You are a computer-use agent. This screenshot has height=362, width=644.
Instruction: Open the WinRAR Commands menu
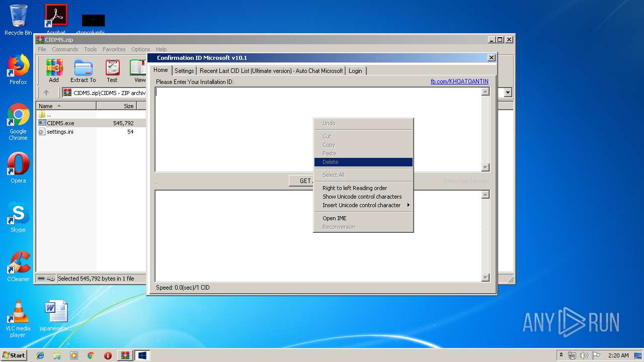65,49
